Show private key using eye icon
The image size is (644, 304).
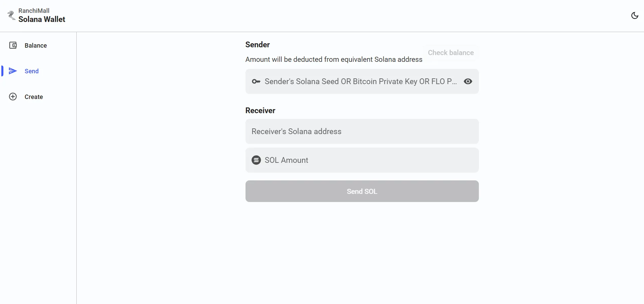pos(468,81)
